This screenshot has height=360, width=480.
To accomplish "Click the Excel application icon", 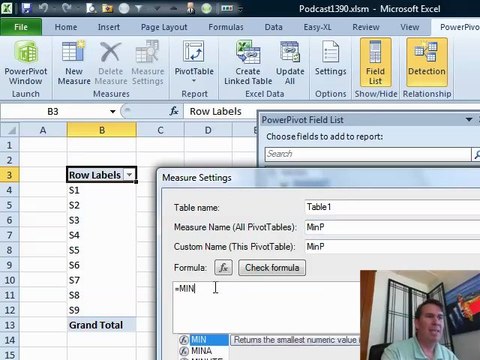I will point(7,8).
